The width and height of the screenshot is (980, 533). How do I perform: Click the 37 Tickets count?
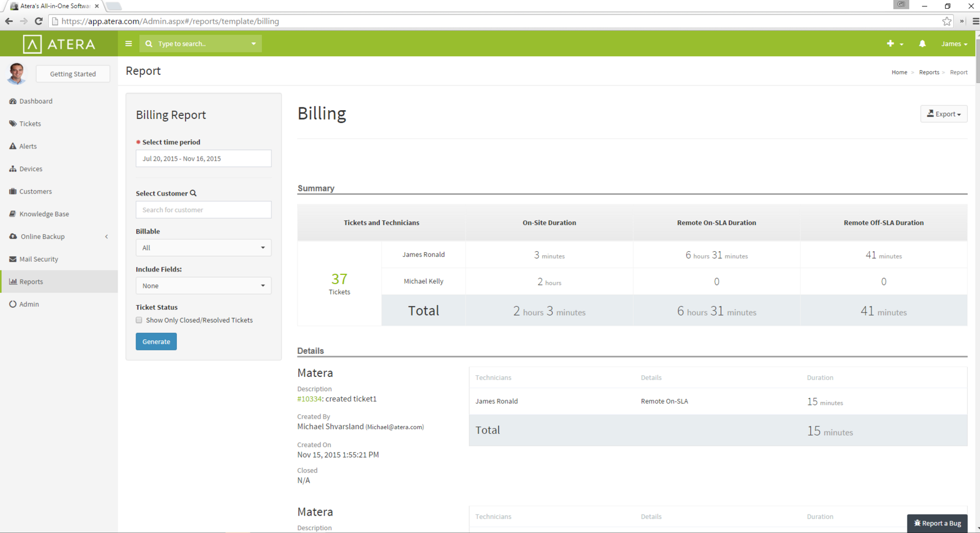339,284
